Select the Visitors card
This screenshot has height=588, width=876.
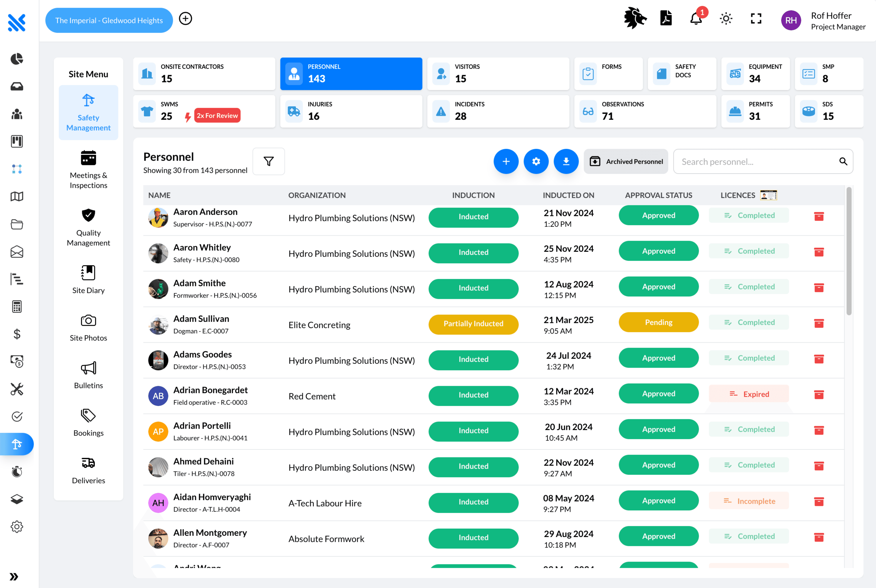pyautogui.click(x=498, y=73)
